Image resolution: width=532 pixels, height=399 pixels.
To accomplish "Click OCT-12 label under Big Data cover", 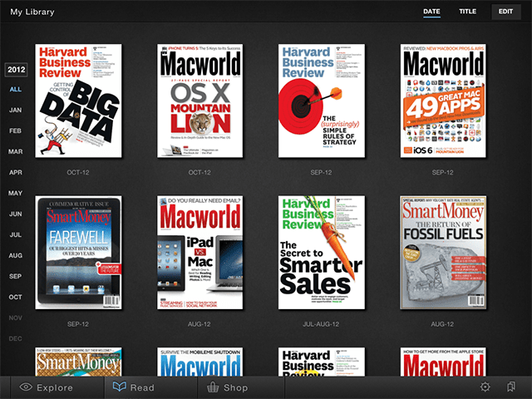I will coord(78,172).
